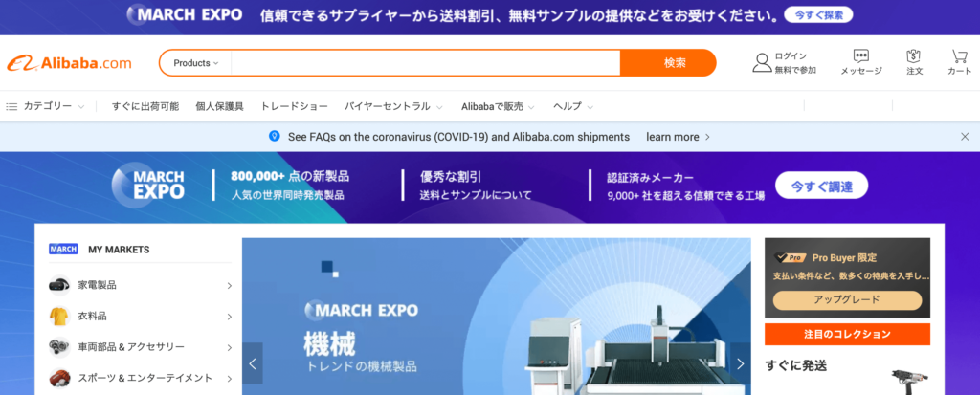Screen dimensions: 980x395
Task: Click the 今すぐ調達 button
Action: tap(821, 185)
